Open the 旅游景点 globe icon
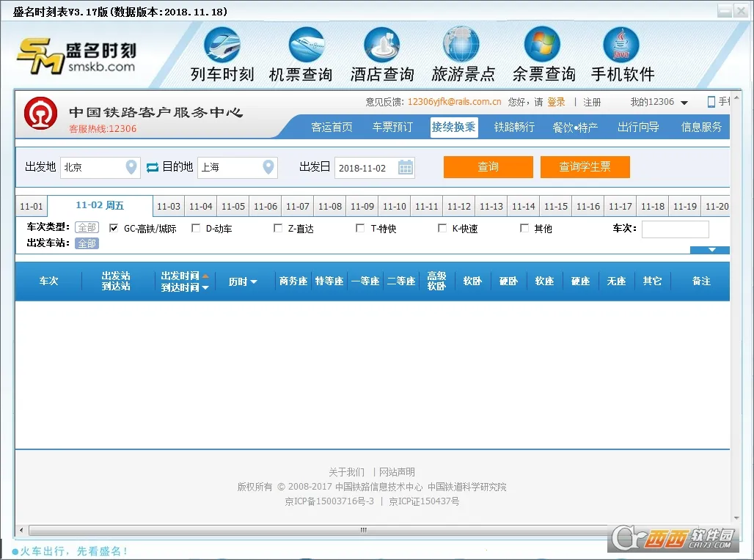Screen dimensions: 754x560 click(x=461, y=44)
